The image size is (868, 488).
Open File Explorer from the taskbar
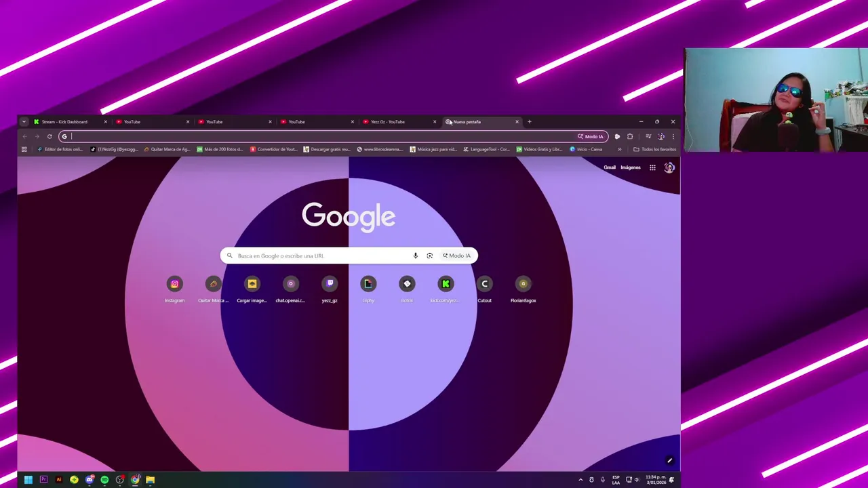click(x=150, y=480)
